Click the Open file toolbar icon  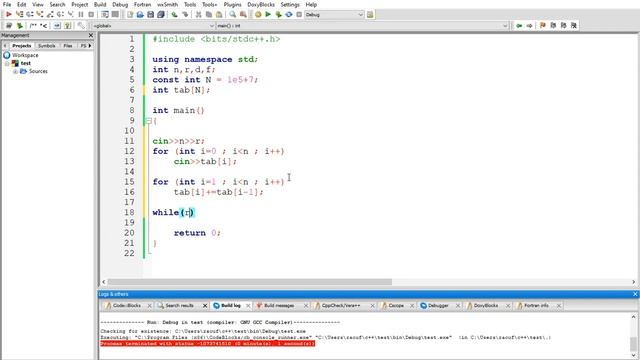pos(140,14)
